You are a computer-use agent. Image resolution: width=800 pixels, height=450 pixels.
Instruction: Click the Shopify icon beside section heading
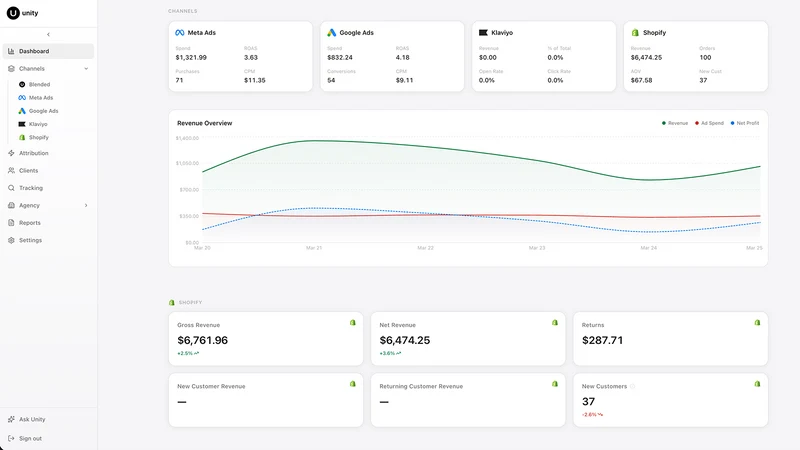(x=172, y=303)
